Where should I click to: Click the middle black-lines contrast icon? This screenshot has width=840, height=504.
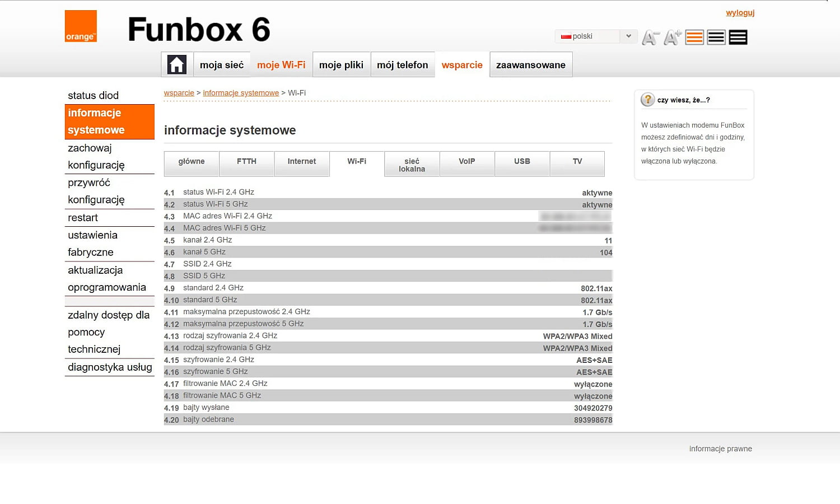coord(716,37)
